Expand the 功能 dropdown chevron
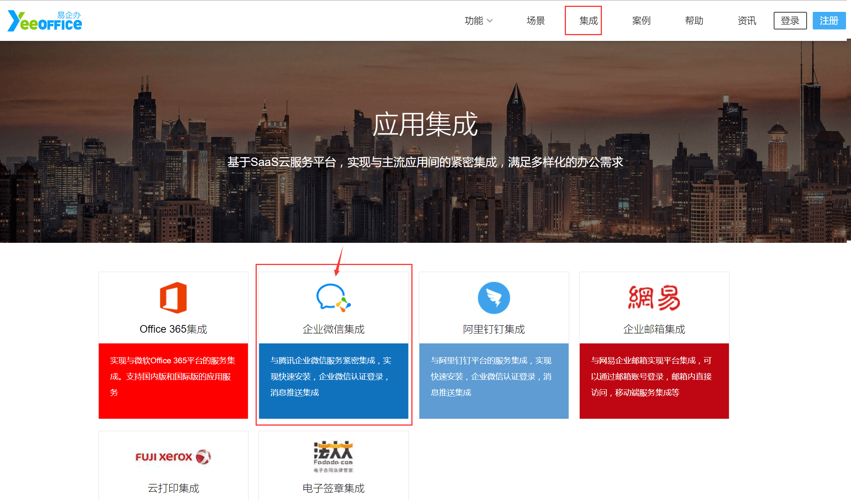This screenshot has height=504, width=851. [x=489, y=21]
